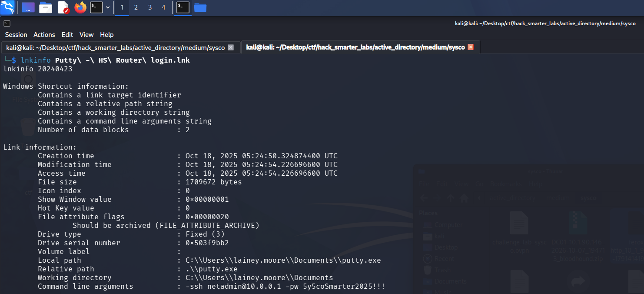Click the 'Volume label' row
Screen dimensions: 644x294
tap(110, 251)
